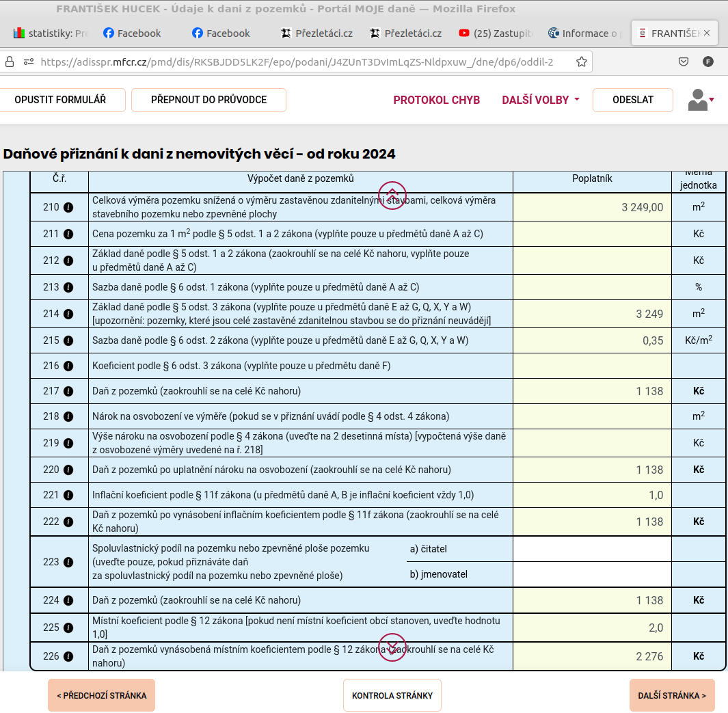Show site security lock info
The image size is (728, 713).
pos(10,62)
